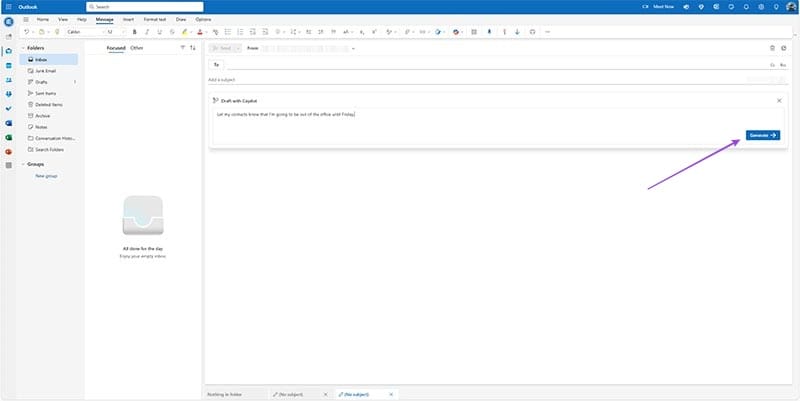Select the Deleted Items folder

[48, 105]
